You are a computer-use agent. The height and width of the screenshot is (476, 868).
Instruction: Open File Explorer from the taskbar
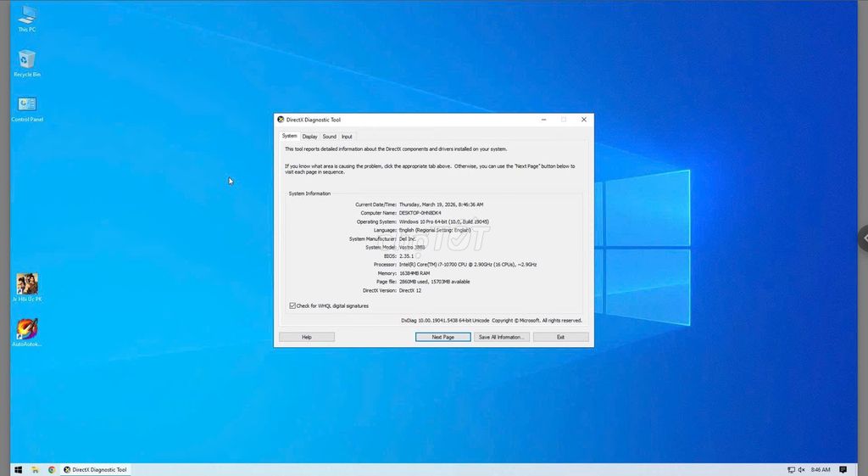pyautogui.click(x=35, y=469)
